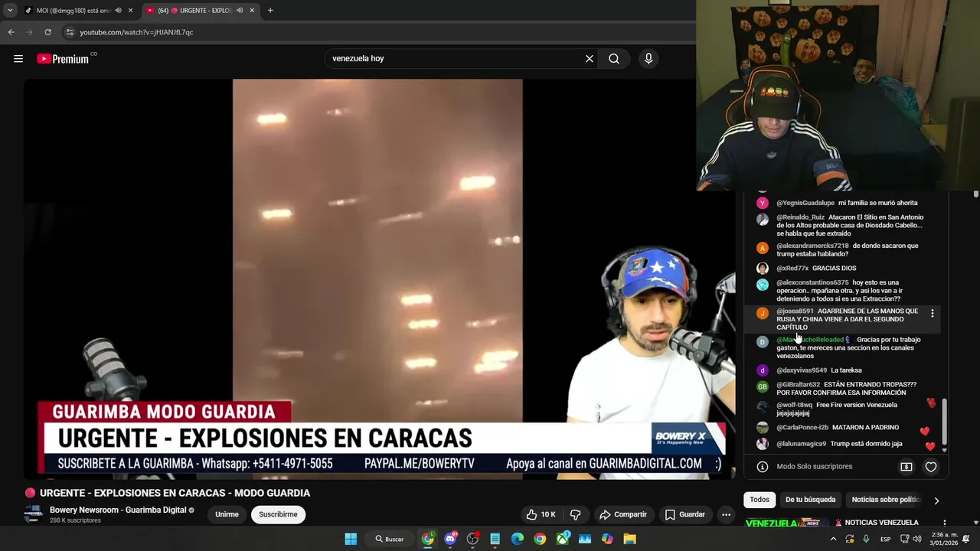Screen dimensions: 980x551
Task: Open a new browser tab
Action: pos(270,11)
